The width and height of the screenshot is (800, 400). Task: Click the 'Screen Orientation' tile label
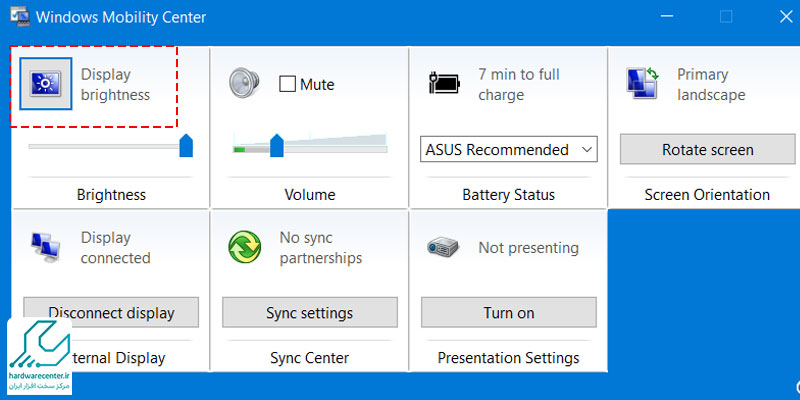707,194
